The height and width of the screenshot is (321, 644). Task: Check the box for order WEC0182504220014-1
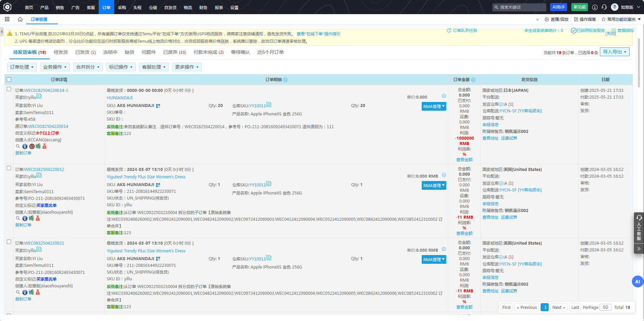click(9, 89)
